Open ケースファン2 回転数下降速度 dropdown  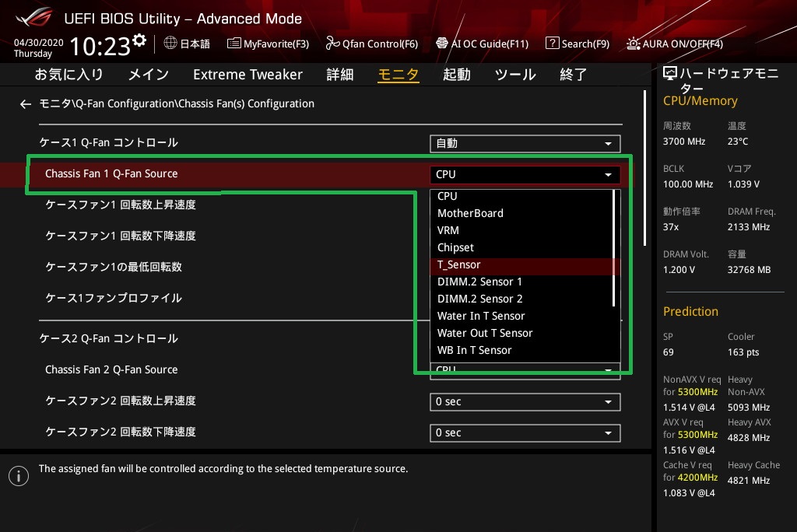tap(525, 433)
